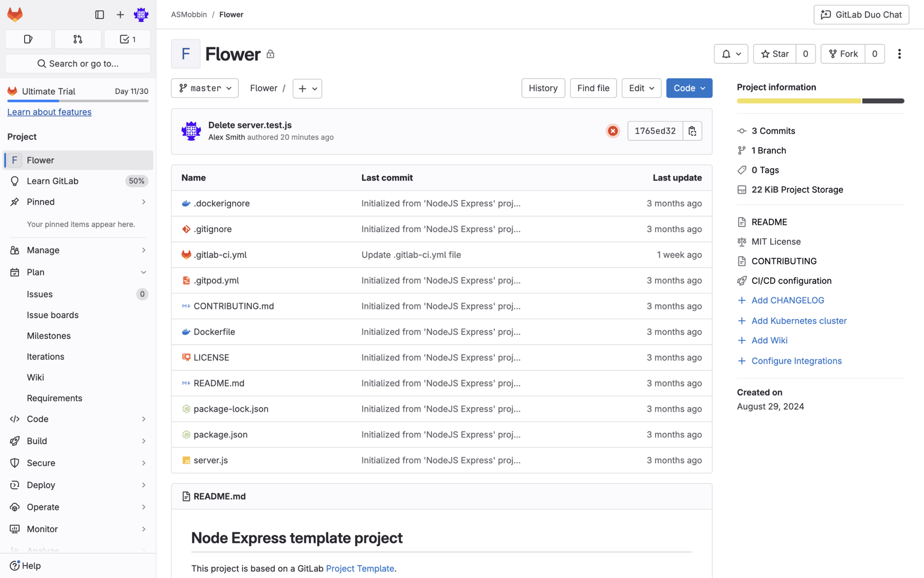Open the project actions kebab menu
Screen dimensions: 924x578
pos(899,54)
